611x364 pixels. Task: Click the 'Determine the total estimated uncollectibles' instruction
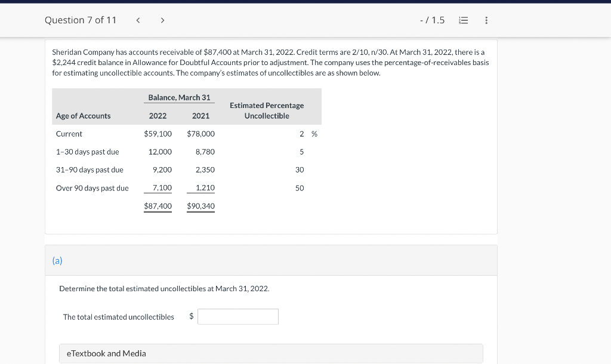click(164, 289)
